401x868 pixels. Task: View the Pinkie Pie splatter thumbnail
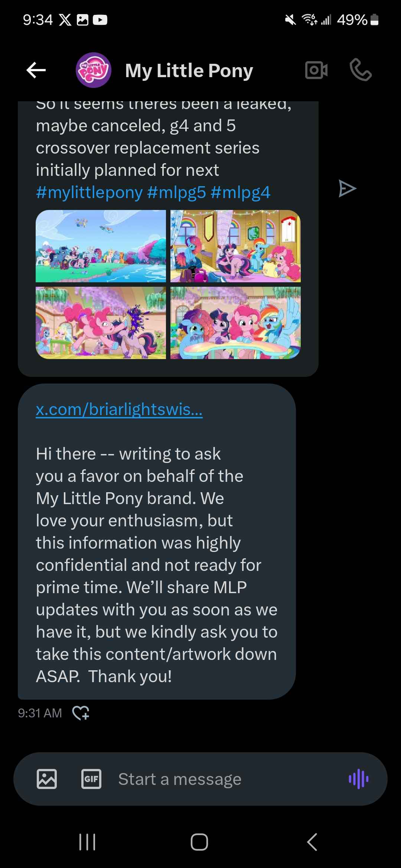101,323
